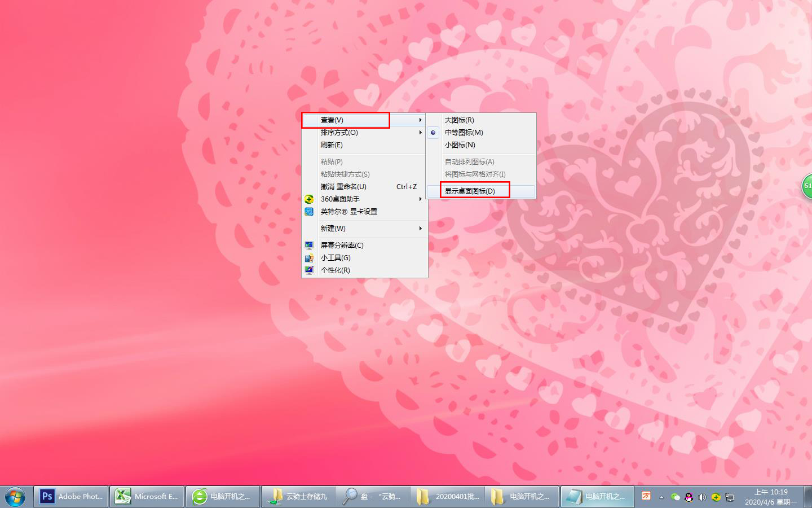Open the 360 security tray icon
Viewport: 812px width, 508px height.
[716, 497]
